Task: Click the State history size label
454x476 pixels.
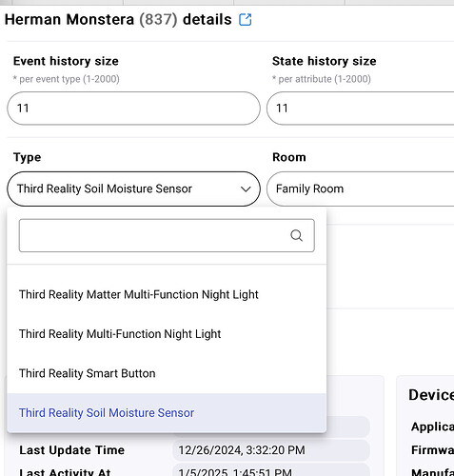Action: tap(325, 61)
